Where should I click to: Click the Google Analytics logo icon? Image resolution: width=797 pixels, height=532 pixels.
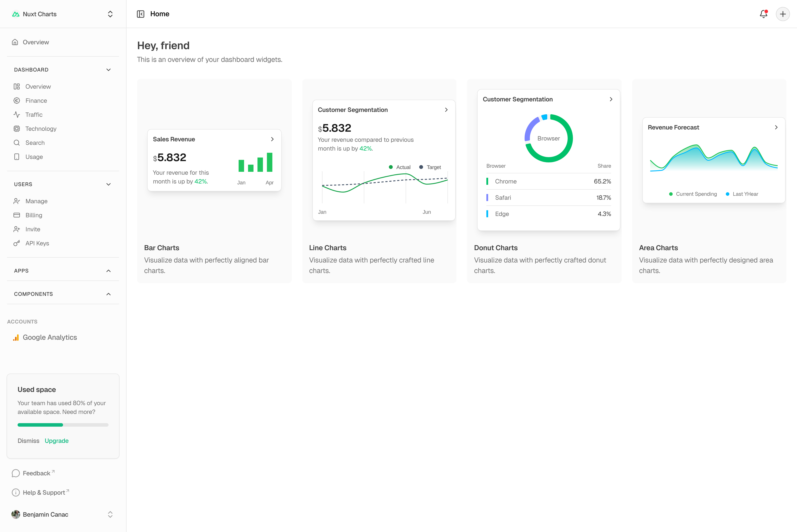pos(16,337)
